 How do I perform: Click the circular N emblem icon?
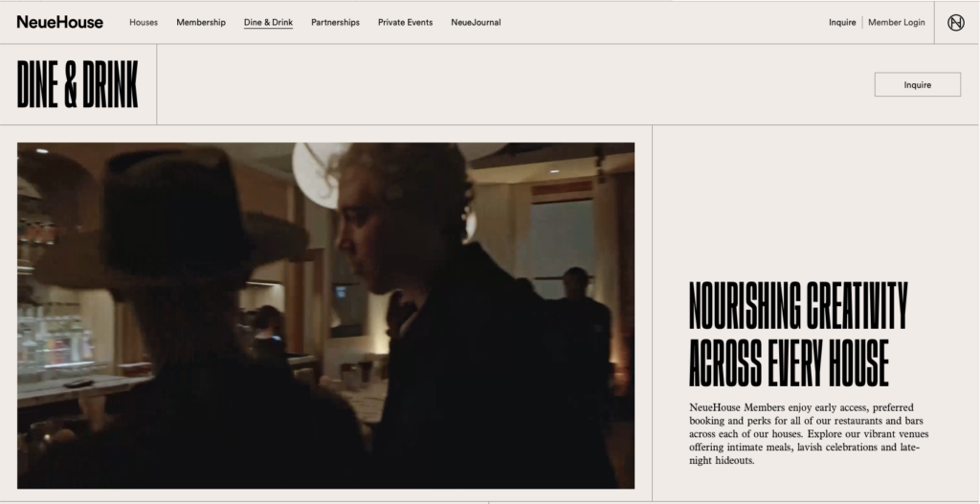point(955,22)
